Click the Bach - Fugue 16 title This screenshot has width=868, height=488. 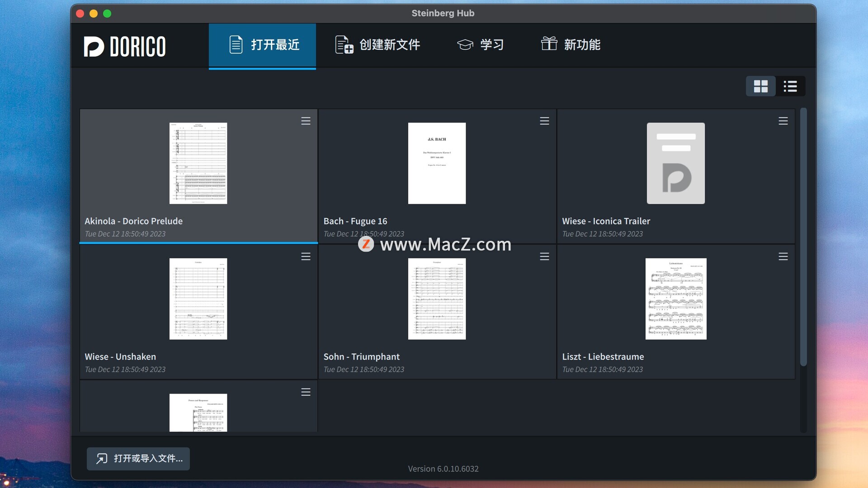click(355, 221)
